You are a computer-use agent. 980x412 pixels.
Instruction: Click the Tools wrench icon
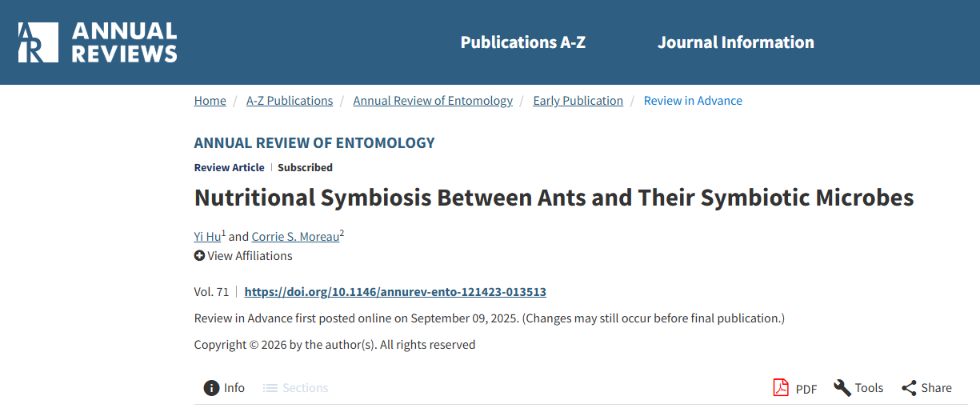pos(842,388)
